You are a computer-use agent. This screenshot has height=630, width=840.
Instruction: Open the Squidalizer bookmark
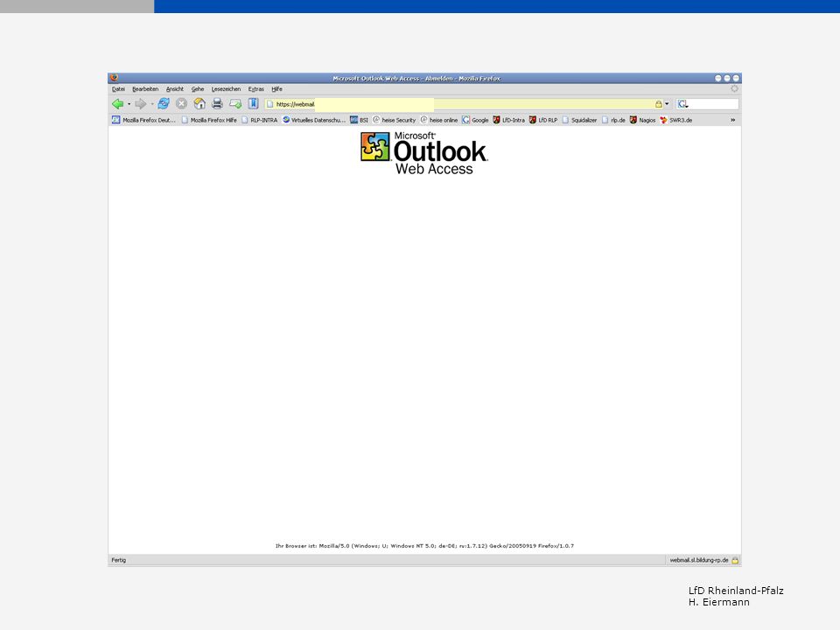pos(579,120)
